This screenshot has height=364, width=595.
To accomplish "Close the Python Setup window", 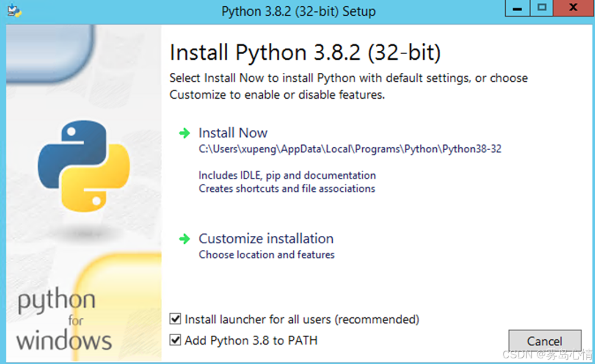I will [573, 8].
